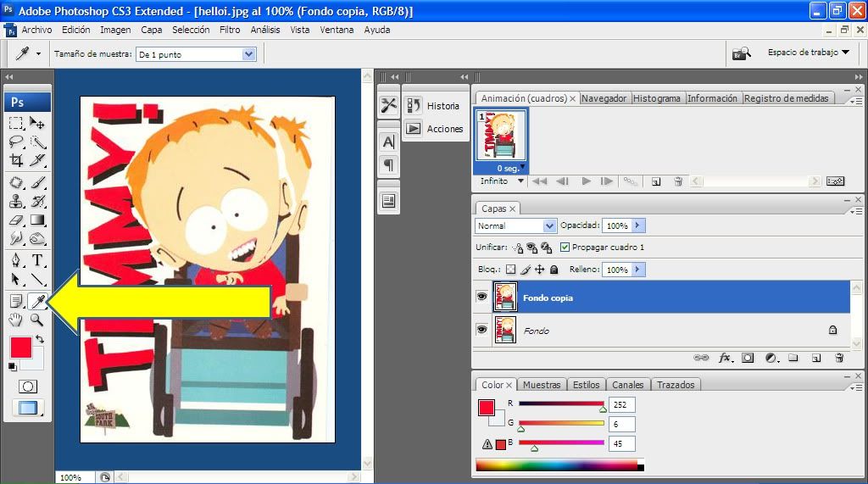
Task: Open frame delay 0 seg. dropdown
Action: click(x=522, y=167)
